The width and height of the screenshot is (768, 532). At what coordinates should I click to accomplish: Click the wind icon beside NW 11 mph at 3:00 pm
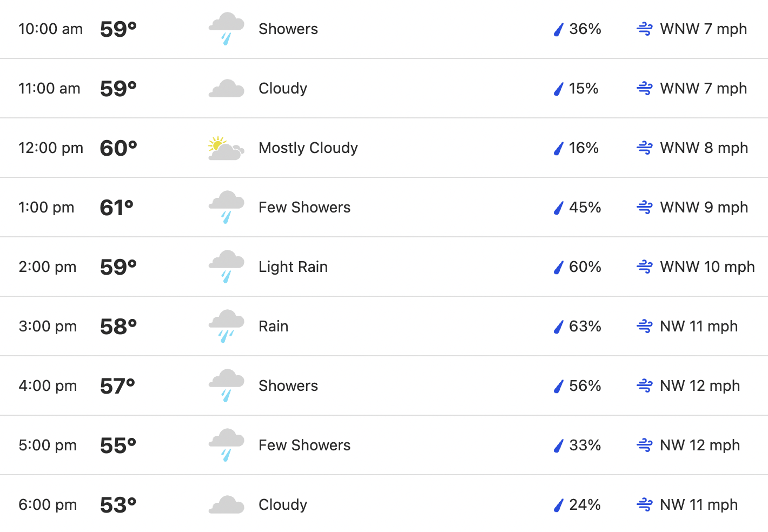click(x=645, y=327)
